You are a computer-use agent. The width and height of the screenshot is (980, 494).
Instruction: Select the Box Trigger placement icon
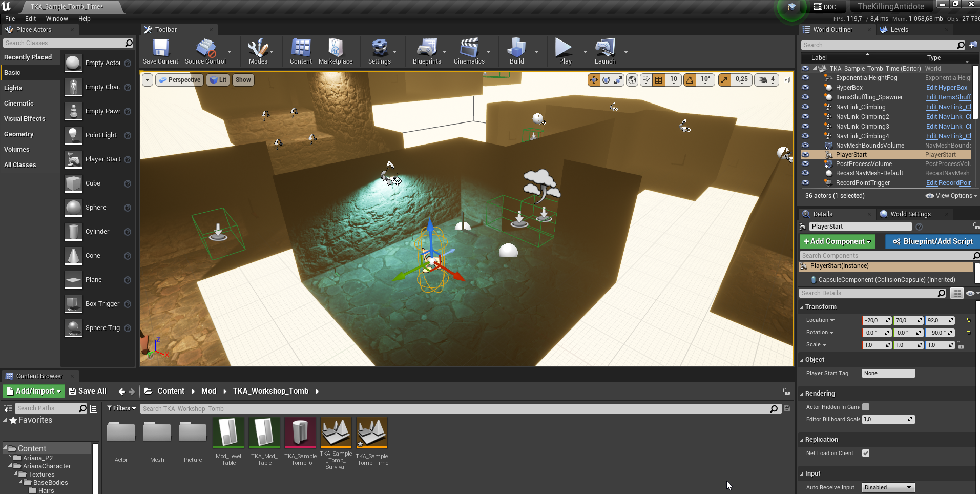click(73, 304)
